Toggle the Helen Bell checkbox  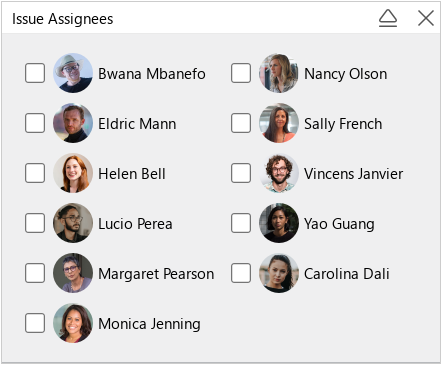pyautogui.click(x=35, y=173)
